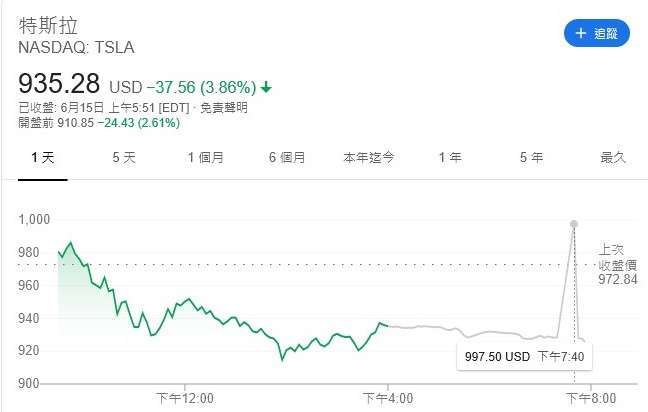Click the gray dot at chart peak

pos(574,224)
